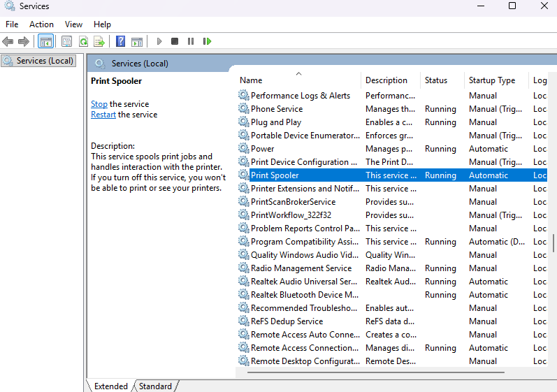Sort services by the Name column header
This screenshot has width=557, height=392.
252,80
